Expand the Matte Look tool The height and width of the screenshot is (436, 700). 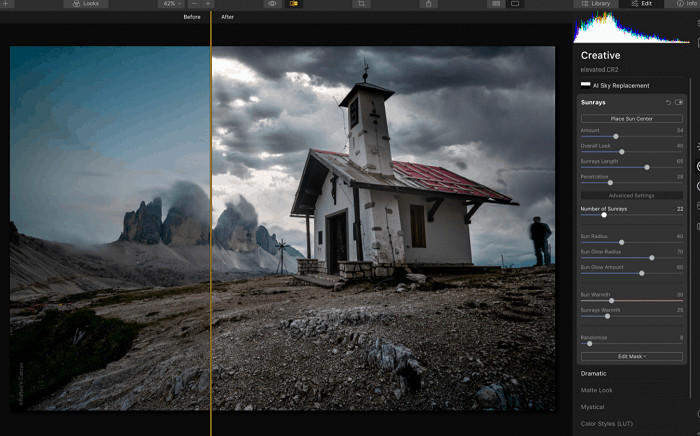tap(596, 390)
